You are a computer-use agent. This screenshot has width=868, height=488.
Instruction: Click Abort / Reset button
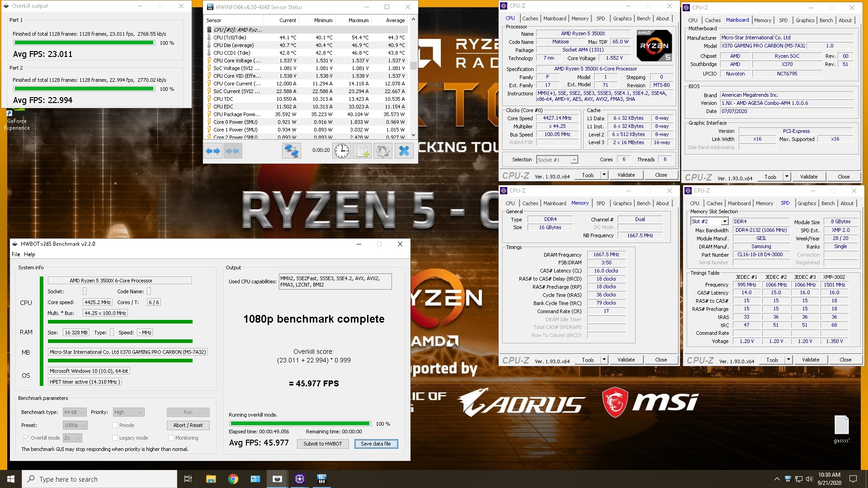pyautogui.click(x=188, y=425)
